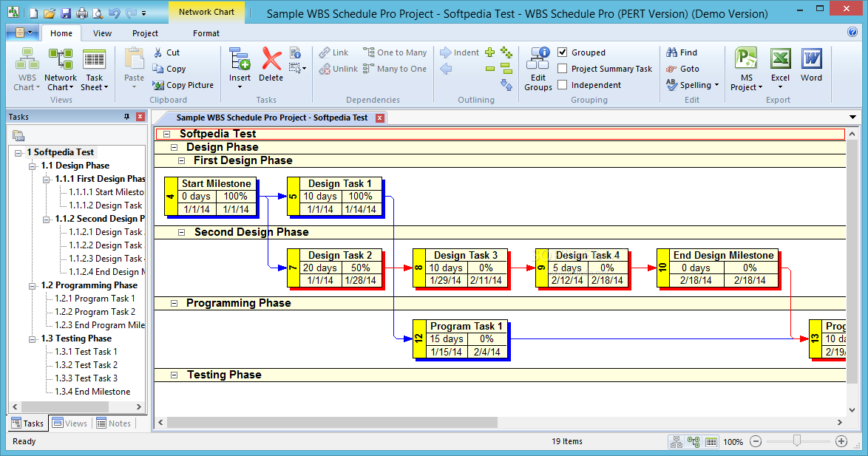Screen dimensions: 868x456
Task: Select 1.3.4 End Milestone in tree
Action: (92, 392)
